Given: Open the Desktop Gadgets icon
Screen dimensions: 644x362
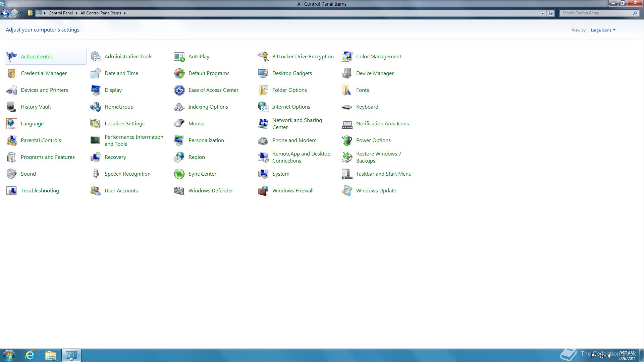Looking at the screenshot, I should [x=263, y=73].
